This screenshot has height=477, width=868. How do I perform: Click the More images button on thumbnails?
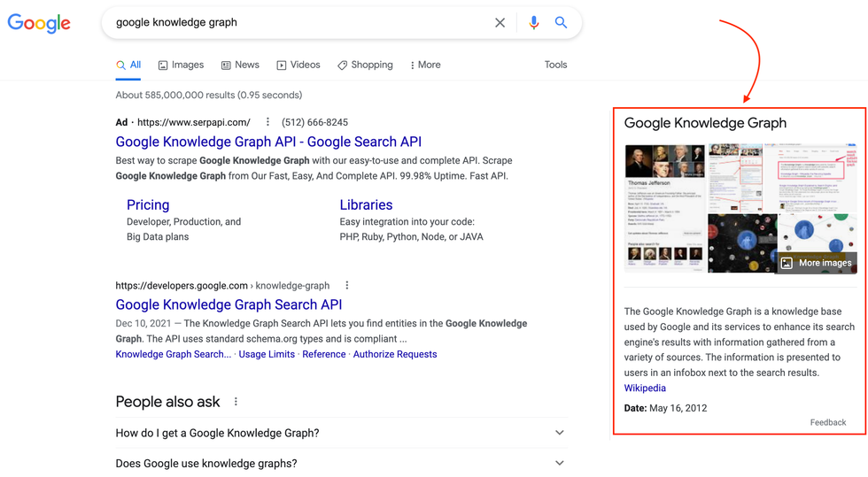click(x=816, y=263)
